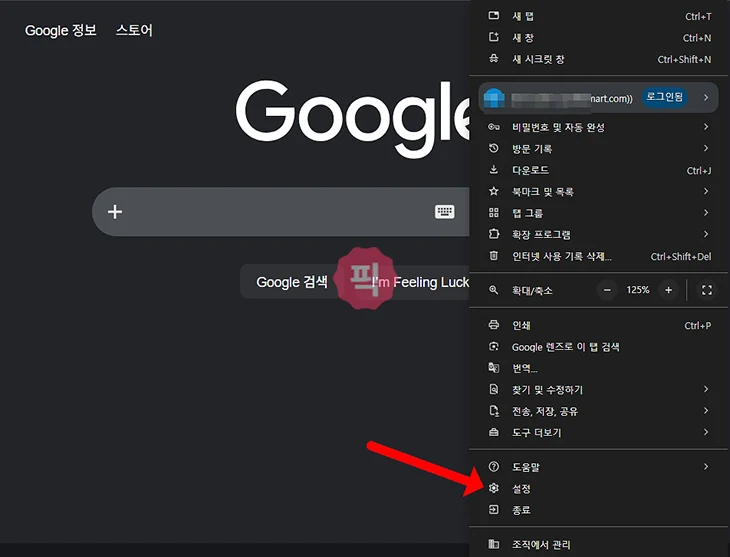
Task: Click the more tools toolbox icon
Action: [493, 432]
